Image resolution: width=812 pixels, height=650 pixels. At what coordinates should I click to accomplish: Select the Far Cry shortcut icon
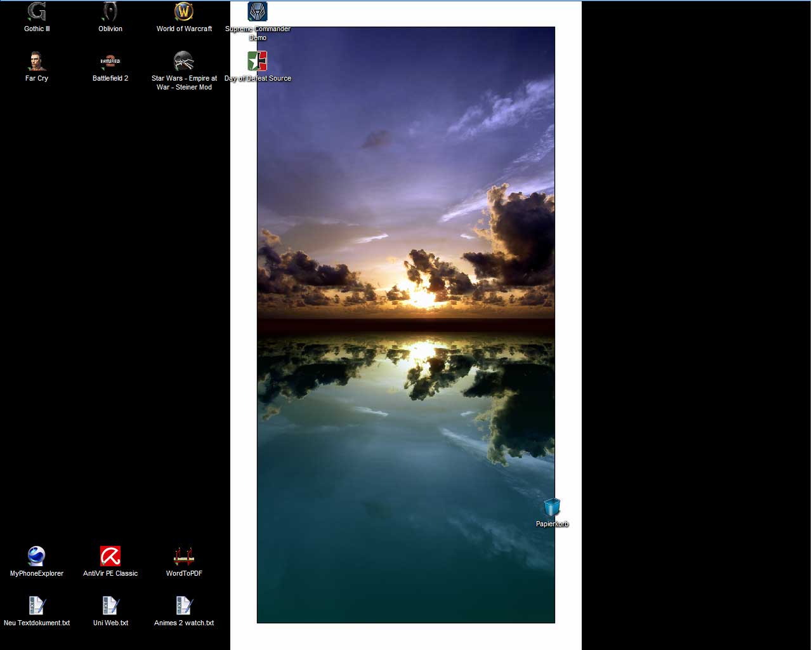tap(37, 62)
